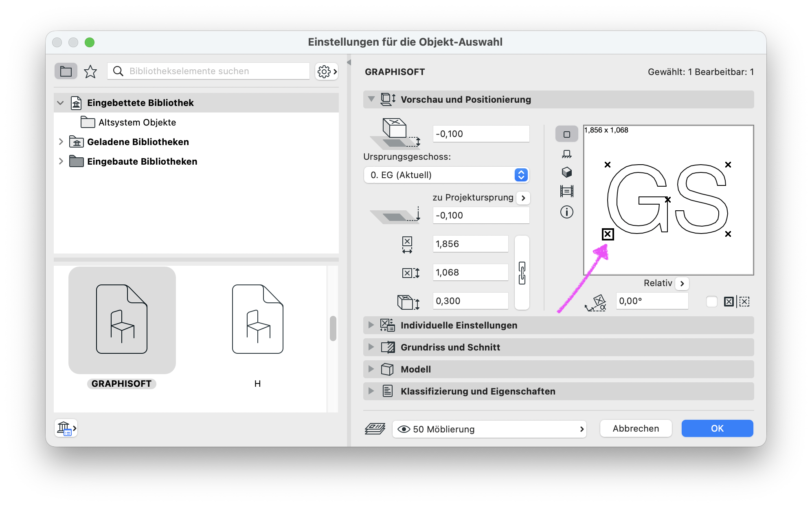Click the Modell cube panel icon

[387, 369]
